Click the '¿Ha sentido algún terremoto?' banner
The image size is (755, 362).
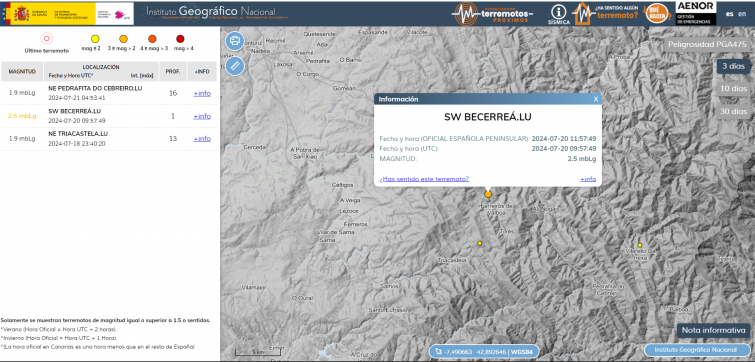click(x=606, y=14)
